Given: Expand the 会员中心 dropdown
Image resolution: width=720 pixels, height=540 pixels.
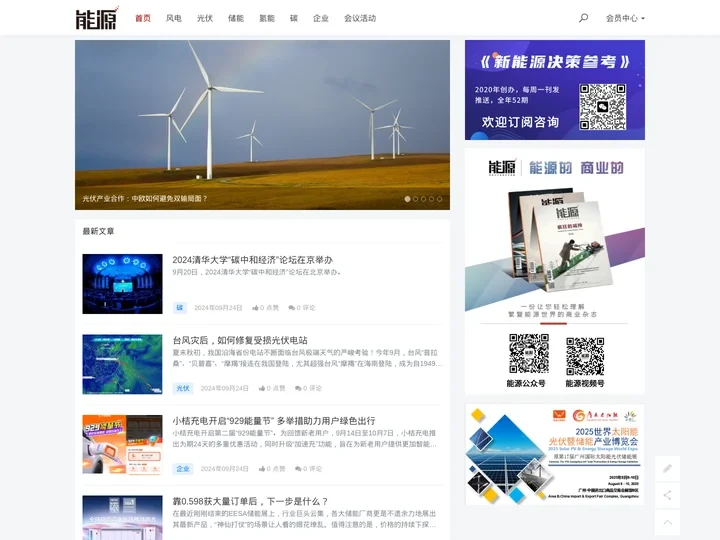Looking at the screenshot, I should (625, 18).
